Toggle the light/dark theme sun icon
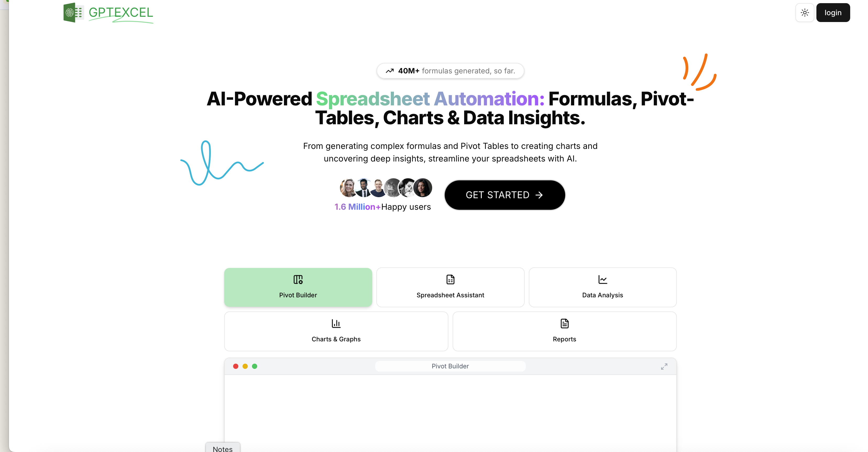The image size is (868, 452). 805,13
